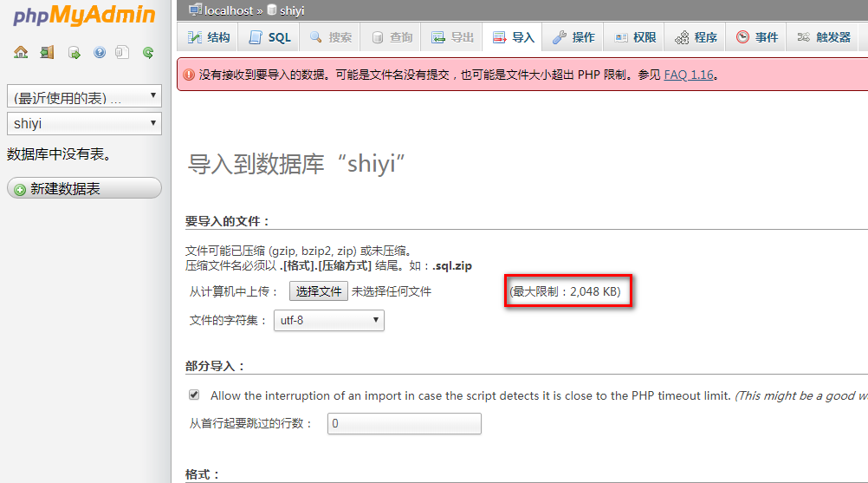The width and height of the screenshot is (868, 483).
Task: Open the query window icon
Action: [74, 53]
